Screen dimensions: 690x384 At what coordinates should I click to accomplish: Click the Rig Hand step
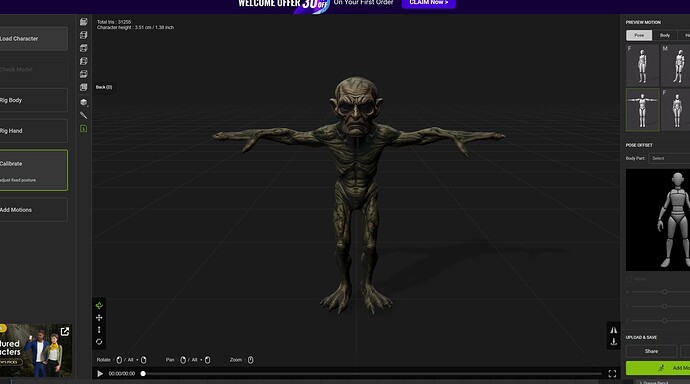33,131
